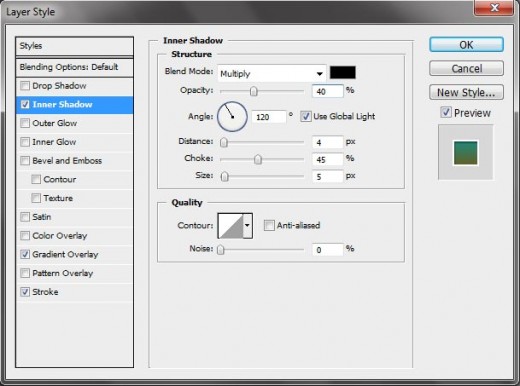The height and width of the screenshot is (386, 520).
Task: Enable the Anti-aliased checkbox
Action: click(269, 226)
